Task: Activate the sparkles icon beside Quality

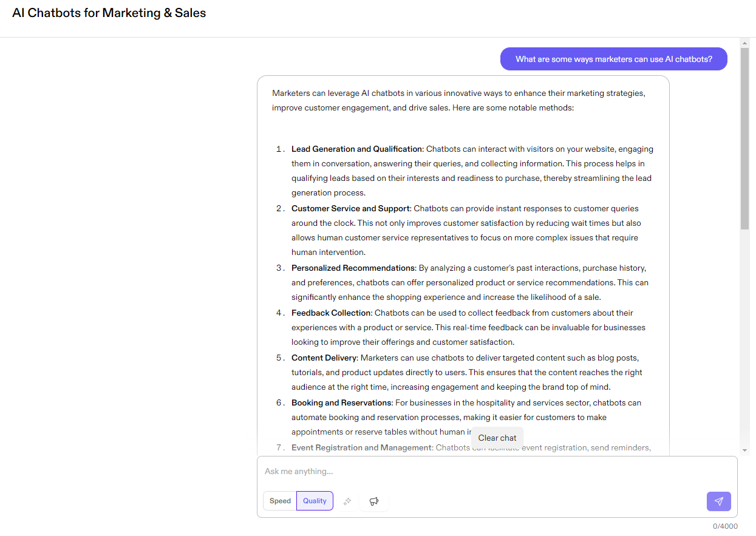Action: [x=347, y=501]
